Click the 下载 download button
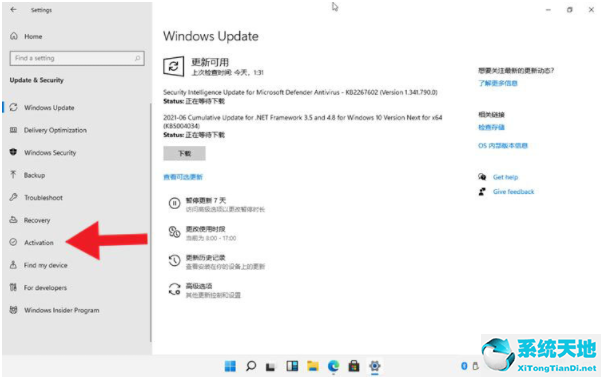 (184, 153)
